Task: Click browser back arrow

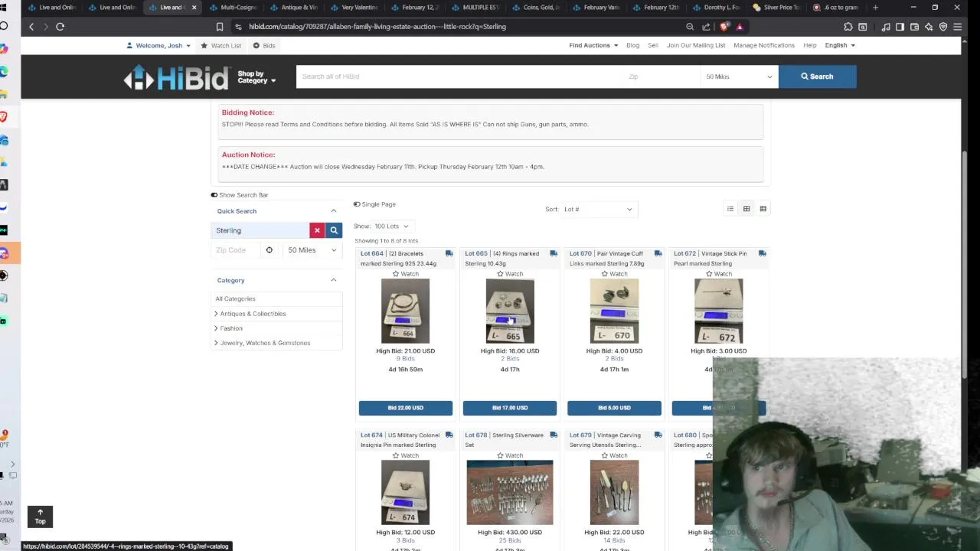Action: click(31, 27)
